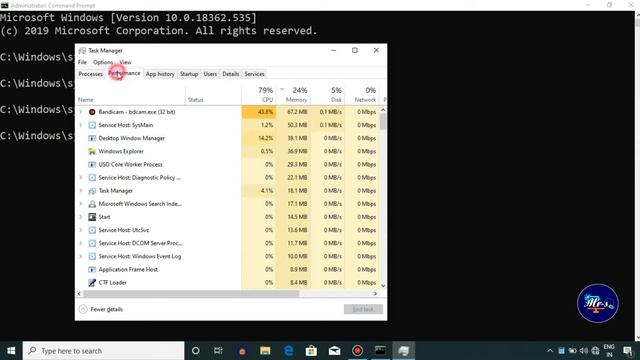Click the taskbar search box
Image resolution: width=640 pixels, height=360 pixels.
[104, 351]
